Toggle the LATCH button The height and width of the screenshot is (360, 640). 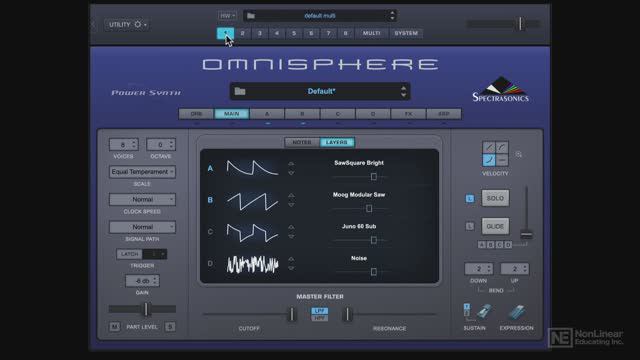(x=130, y=254)
